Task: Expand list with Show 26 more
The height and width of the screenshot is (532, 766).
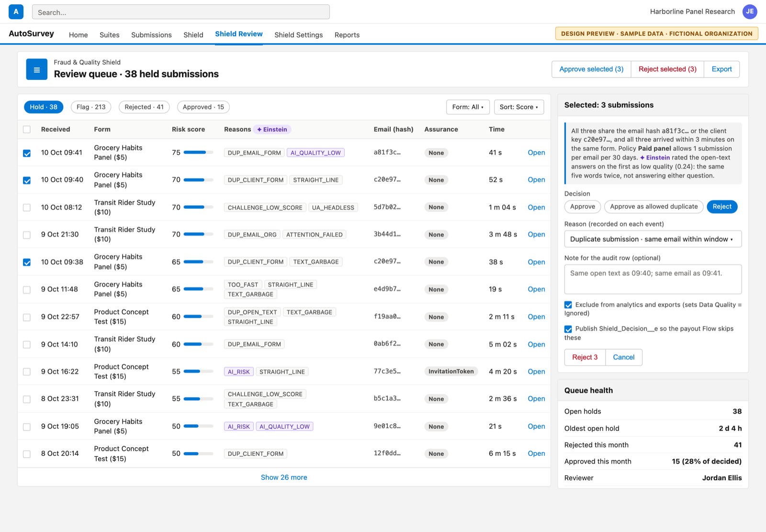Action: pos(284,477)
